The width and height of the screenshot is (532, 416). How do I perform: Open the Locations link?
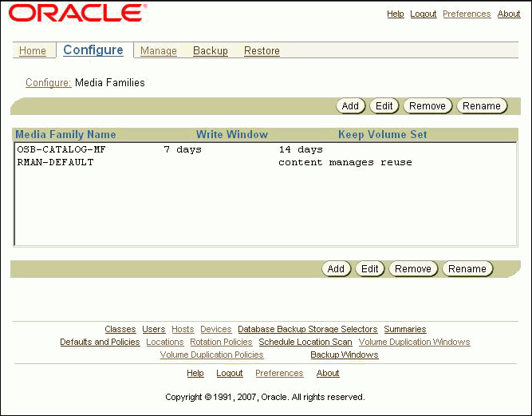click(165, 342)
